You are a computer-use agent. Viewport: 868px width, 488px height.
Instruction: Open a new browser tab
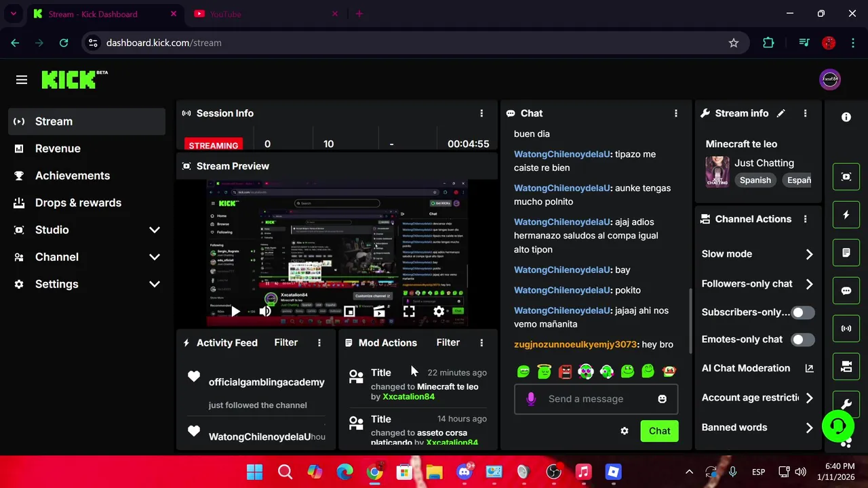tap(359, 14)
